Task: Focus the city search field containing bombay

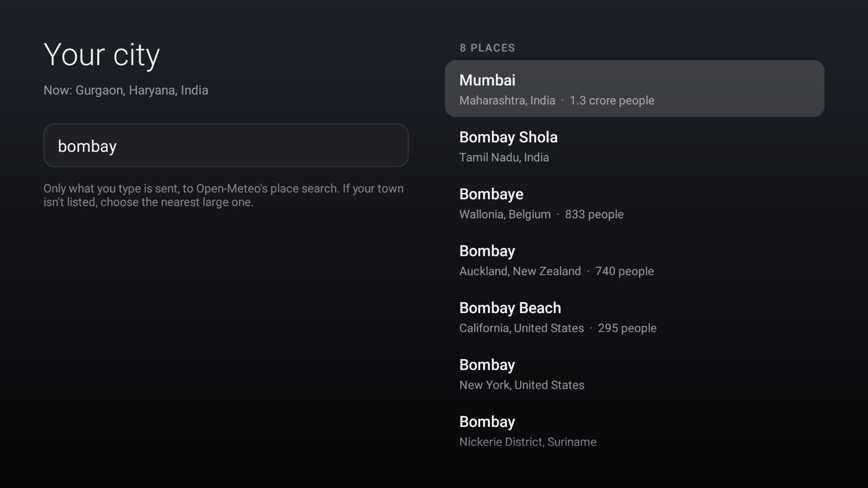Action: (x=226, y=145)
